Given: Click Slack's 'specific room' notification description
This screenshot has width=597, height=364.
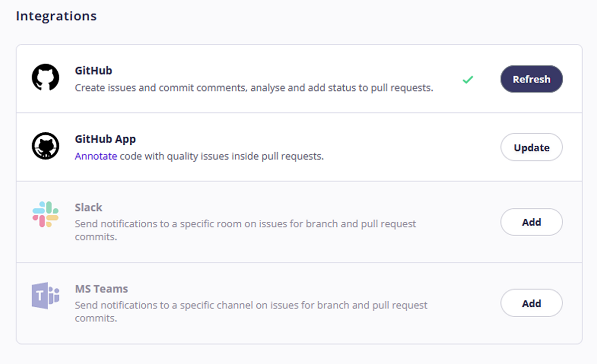Looking at the screenshot, I should 246,230.
